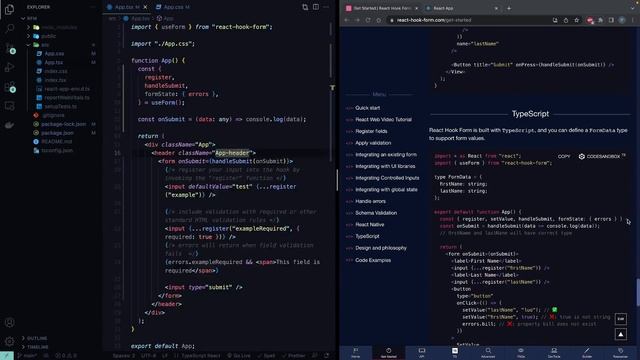Collapse the src folder
This screenshot has width=640, height=360.
[x=45, y=45]
